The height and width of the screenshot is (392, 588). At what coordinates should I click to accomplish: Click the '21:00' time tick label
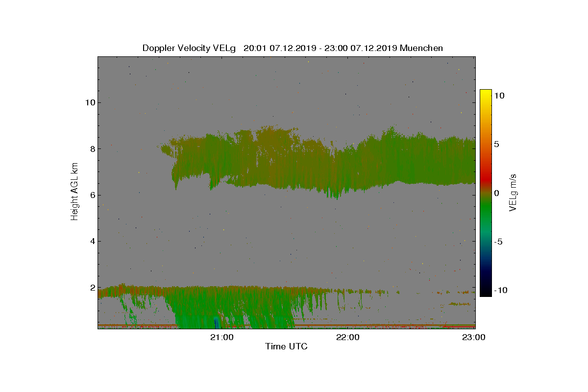tap(221, 337)
